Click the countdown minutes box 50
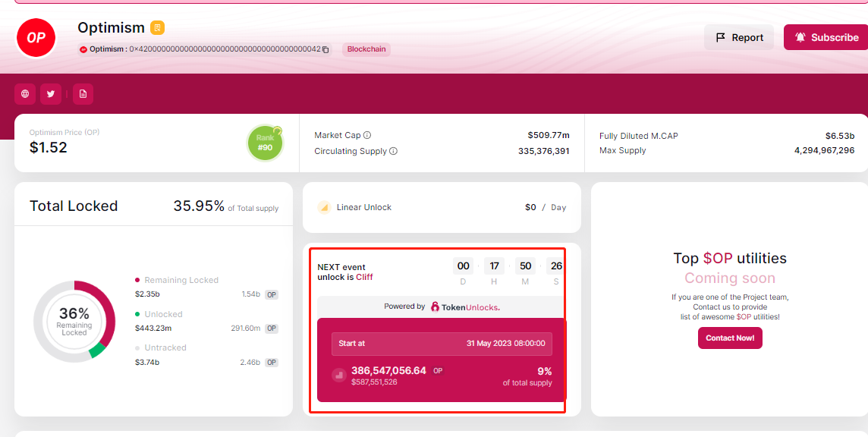 click(525, 266)
